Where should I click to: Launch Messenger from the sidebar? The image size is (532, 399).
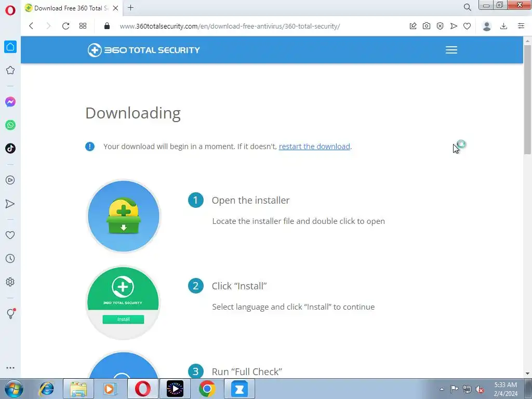10,102
